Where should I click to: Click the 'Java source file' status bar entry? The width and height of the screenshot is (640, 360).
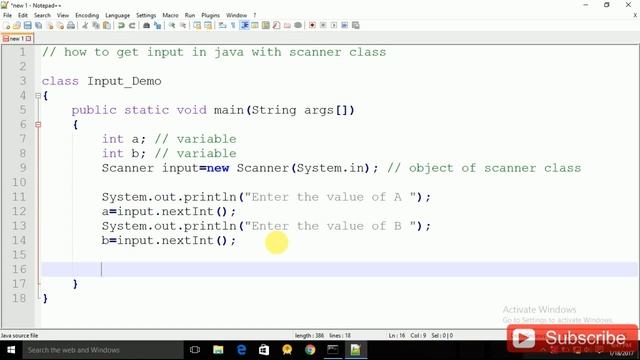(x=20, y=336)
